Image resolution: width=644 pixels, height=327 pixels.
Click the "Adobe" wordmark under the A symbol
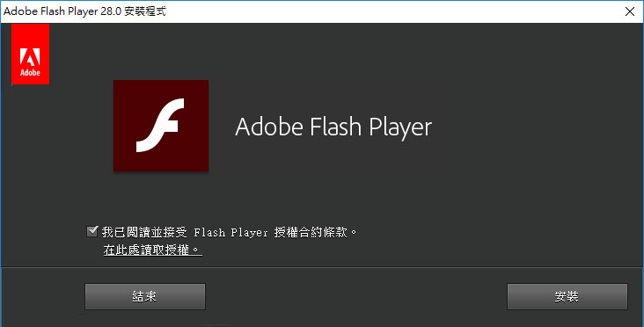[x=31, y=73]
